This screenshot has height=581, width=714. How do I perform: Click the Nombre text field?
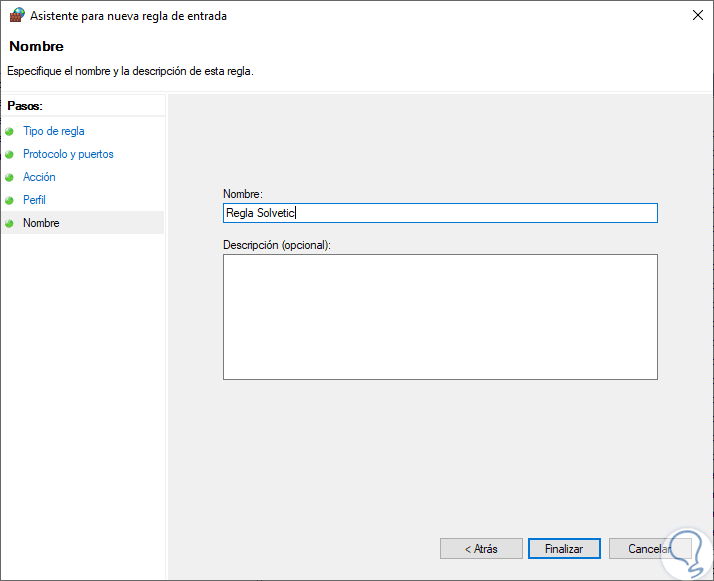[440, 213]
